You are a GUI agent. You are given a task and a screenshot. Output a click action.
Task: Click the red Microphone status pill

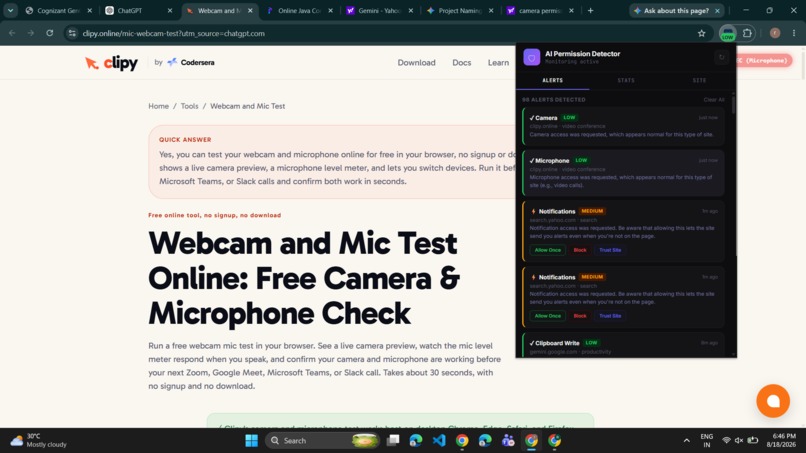764,61
